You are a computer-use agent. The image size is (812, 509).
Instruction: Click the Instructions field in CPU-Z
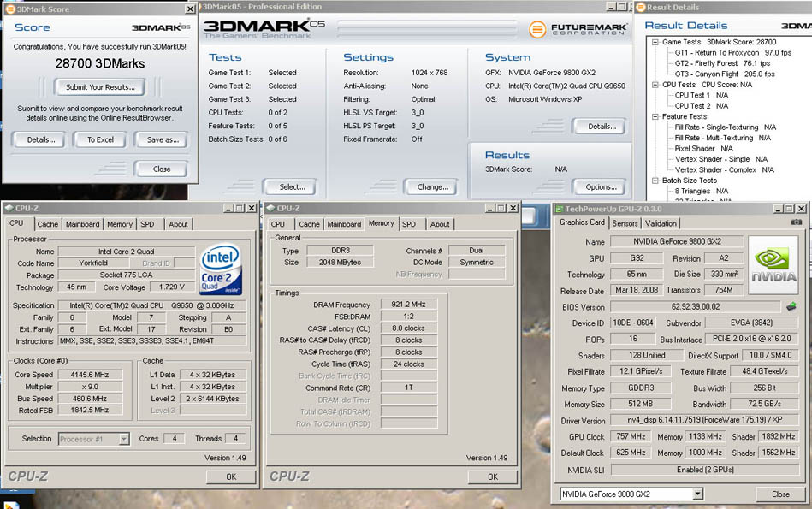152,340
